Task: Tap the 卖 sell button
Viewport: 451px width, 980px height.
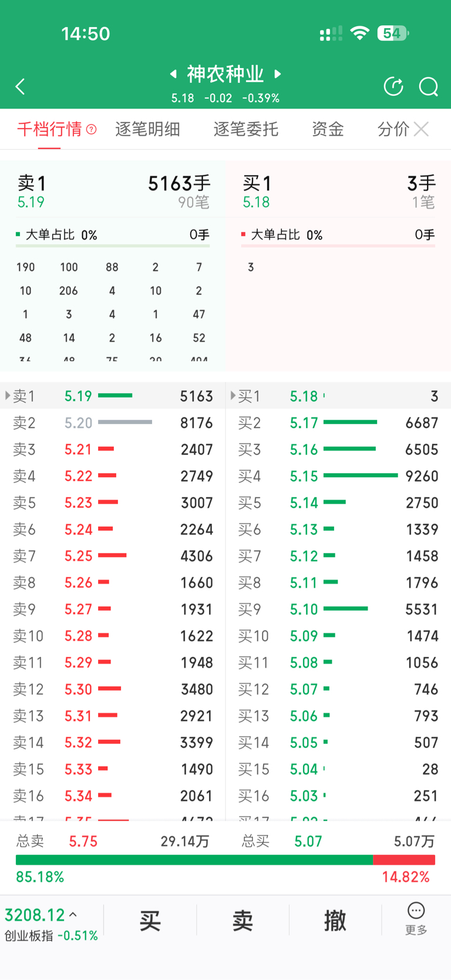Action: [243, 921]
